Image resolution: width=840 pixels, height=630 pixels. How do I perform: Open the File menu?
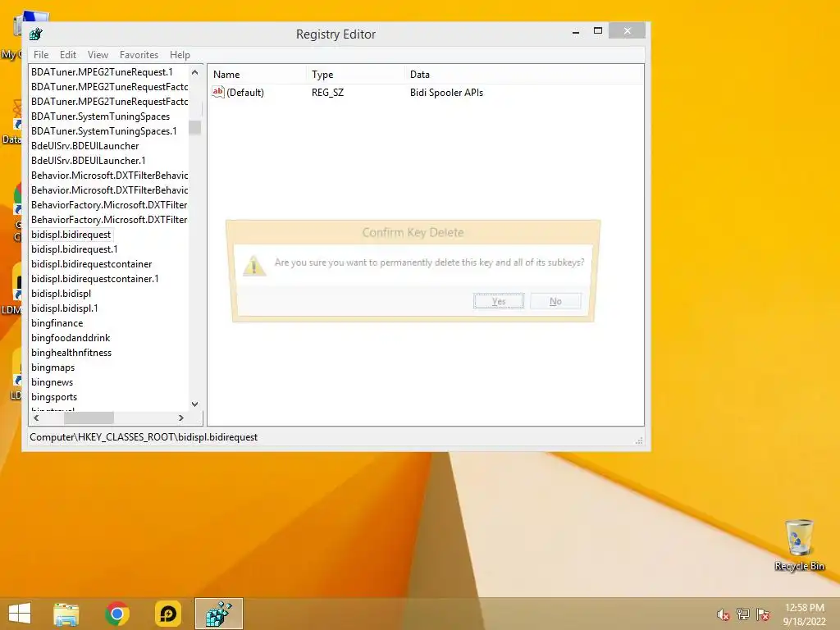point(41,55)
